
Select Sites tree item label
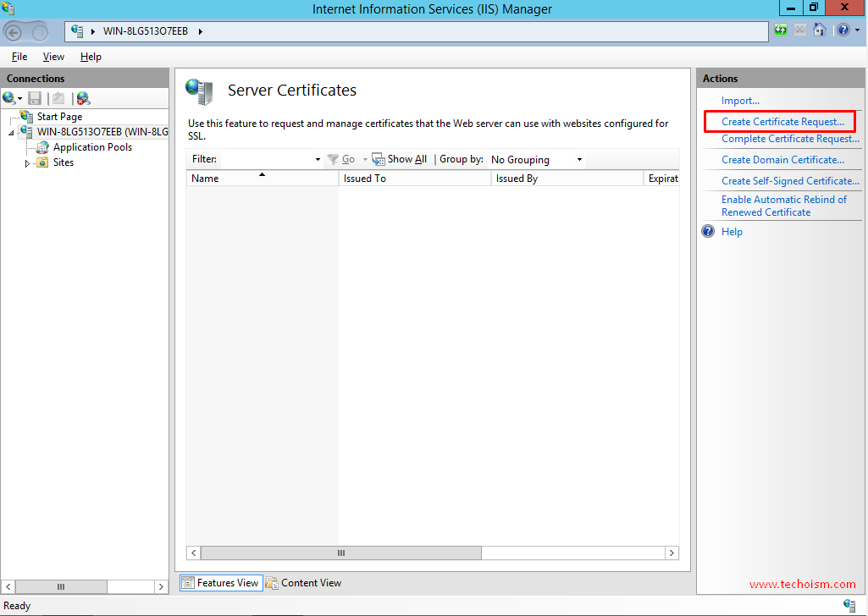pyautogui.click(x=64, y=162)
